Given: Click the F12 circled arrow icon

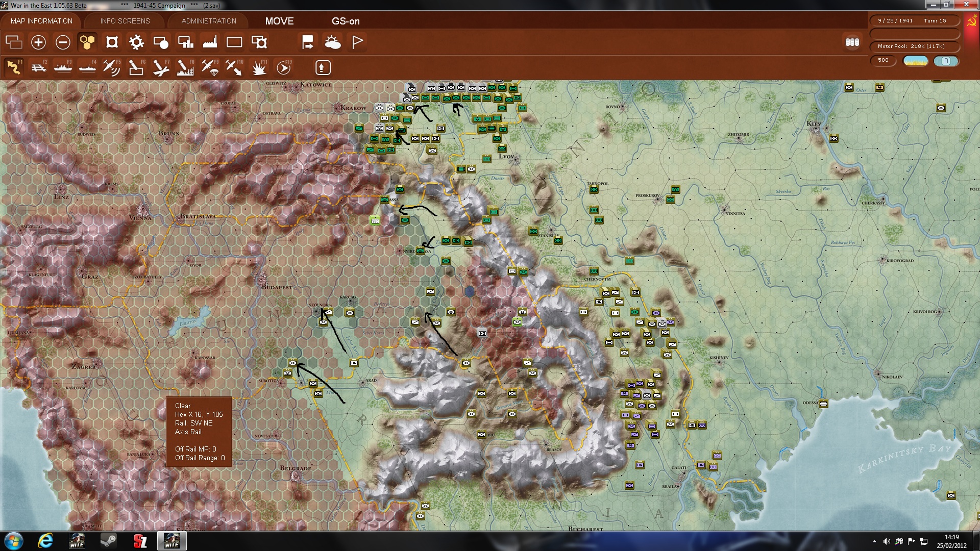Looking at the screenshot, I should tap(284, 67).
